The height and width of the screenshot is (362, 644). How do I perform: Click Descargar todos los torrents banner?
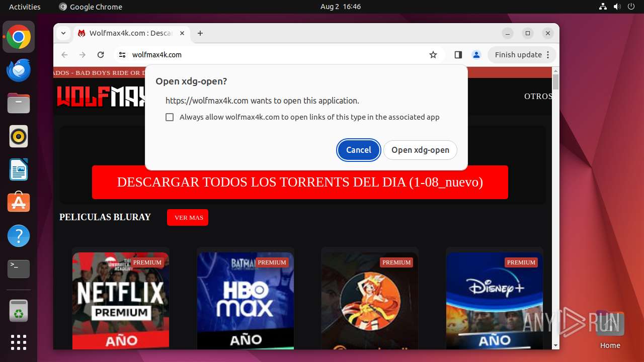pyautogui.click(x=300, y=182)
